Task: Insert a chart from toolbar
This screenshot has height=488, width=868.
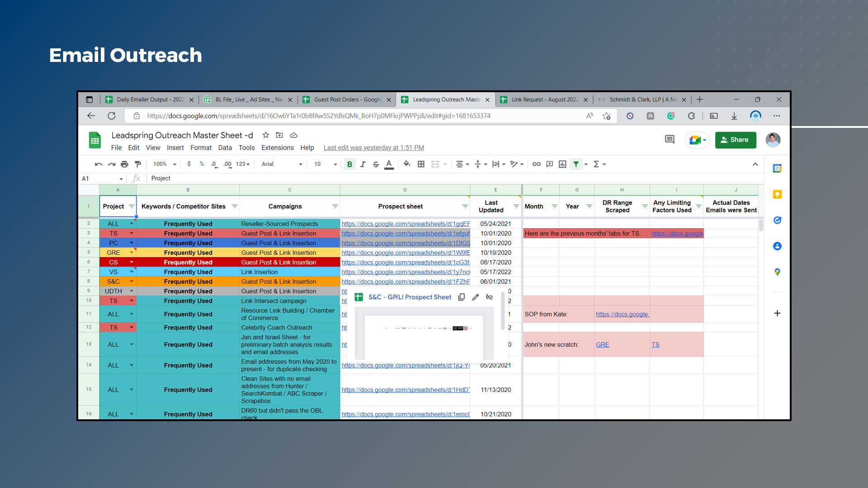Action: point(562,164)
